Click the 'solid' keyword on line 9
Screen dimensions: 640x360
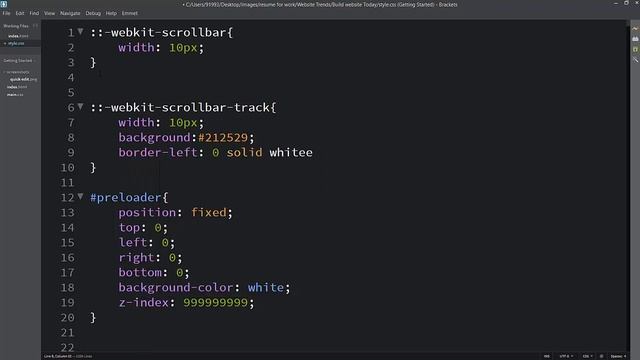pos(244,153)
